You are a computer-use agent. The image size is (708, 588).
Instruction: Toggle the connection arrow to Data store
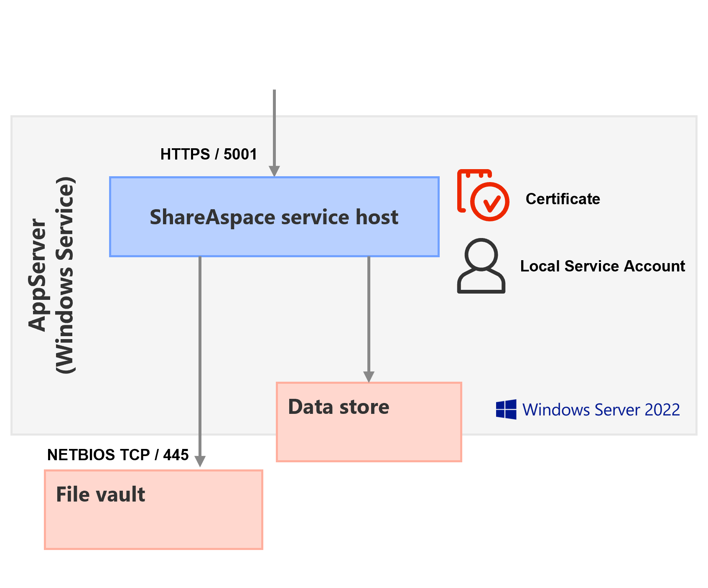369,317
